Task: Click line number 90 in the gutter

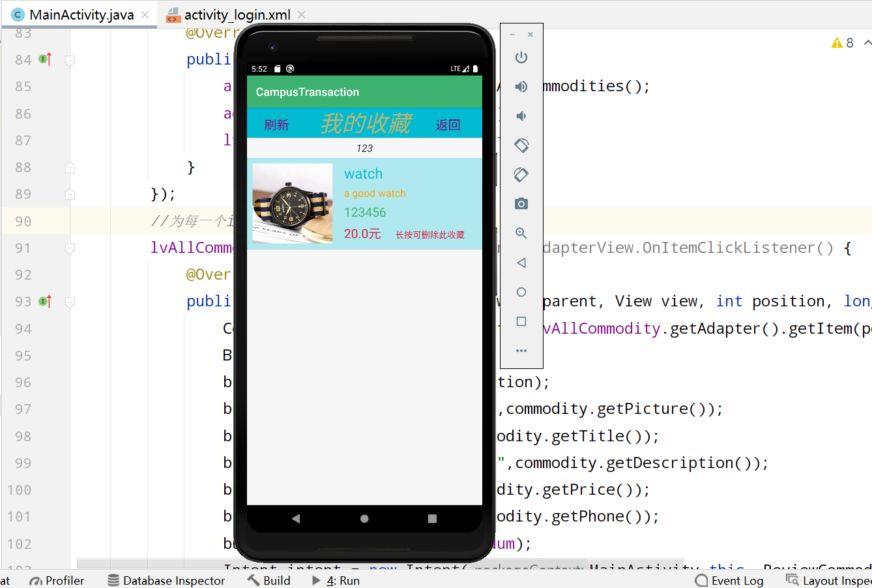Action: [x=23, y=221]
